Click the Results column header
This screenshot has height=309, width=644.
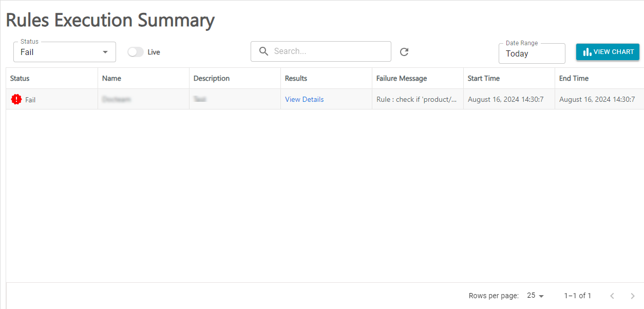(296, 78)
